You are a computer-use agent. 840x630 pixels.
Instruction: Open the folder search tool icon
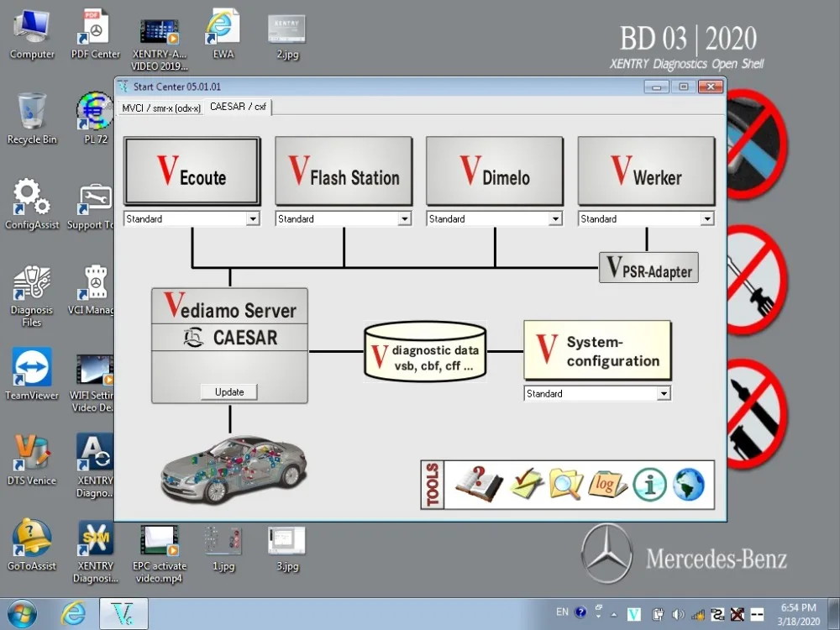click(x=565, y=485)
